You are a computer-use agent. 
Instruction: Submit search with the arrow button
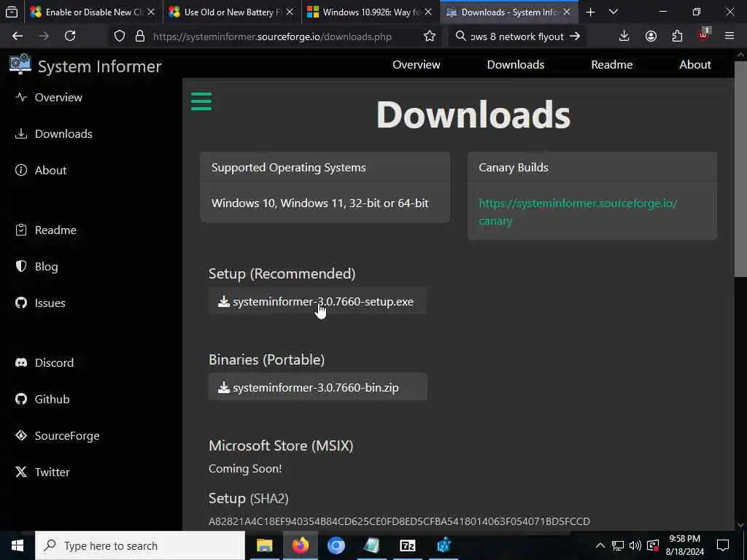[x=575, y=36]
